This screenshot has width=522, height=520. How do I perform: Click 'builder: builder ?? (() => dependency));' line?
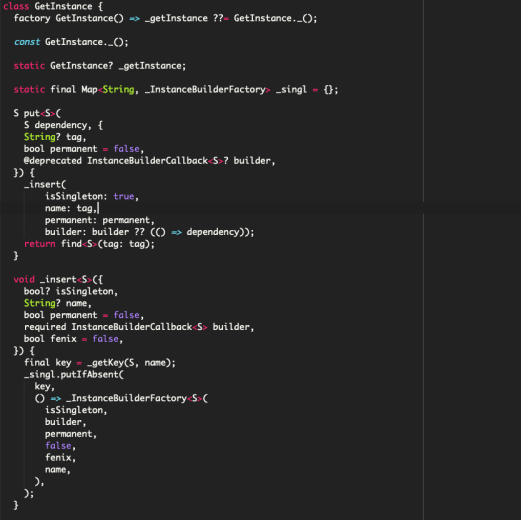pyautogui.click(x=149, y=232)
